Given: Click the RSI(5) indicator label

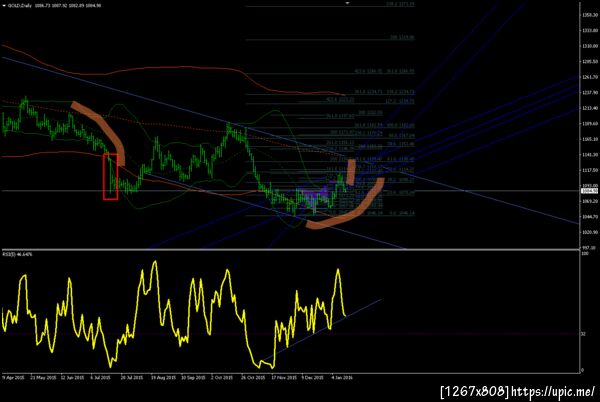Looking at the screenshot, I should (x=17, y=254).
